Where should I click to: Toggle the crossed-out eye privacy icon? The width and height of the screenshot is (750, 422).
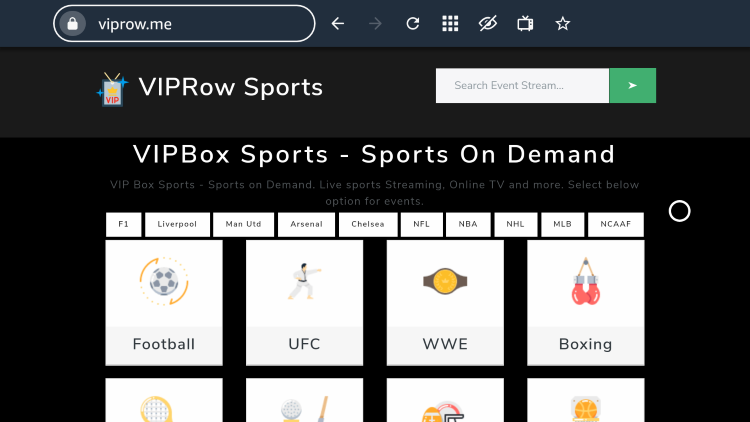[x=487, y=24]
